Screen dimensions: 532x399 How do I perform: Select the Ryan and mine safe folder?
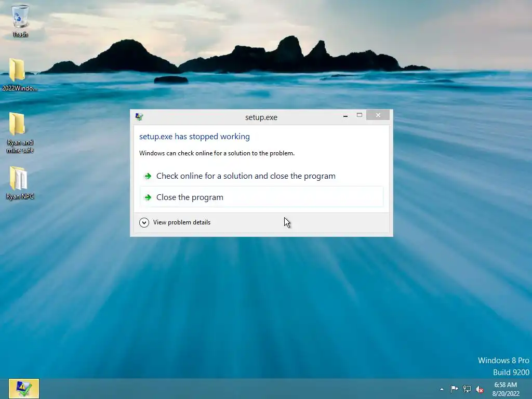coord(20,132)
